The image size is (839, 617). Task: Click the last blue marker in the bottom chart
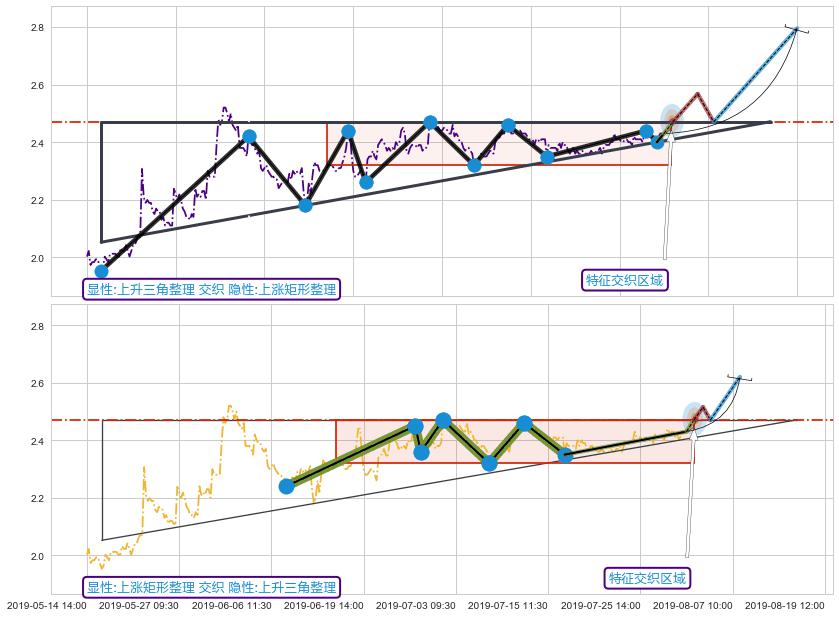tap(565, 455)
